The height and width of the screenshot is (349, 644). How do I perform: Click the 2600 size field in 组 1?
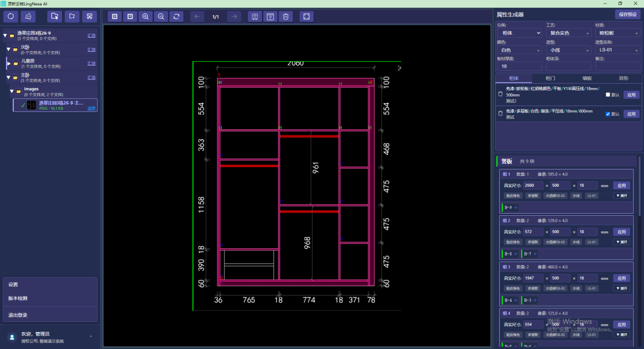(x=532, y=185)
